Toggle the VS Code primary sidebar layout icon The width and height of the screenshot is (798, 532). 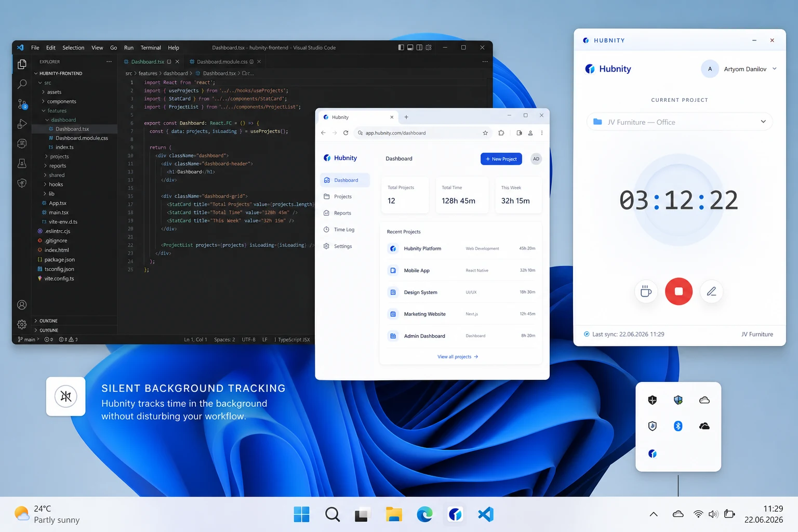click(x=401, y=48)
